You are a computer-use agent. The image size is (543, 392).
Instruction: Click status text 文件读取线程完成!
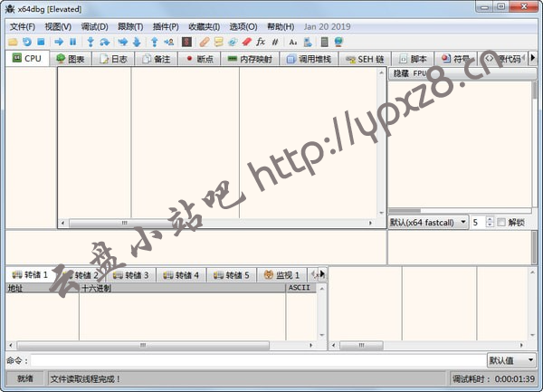86,379
